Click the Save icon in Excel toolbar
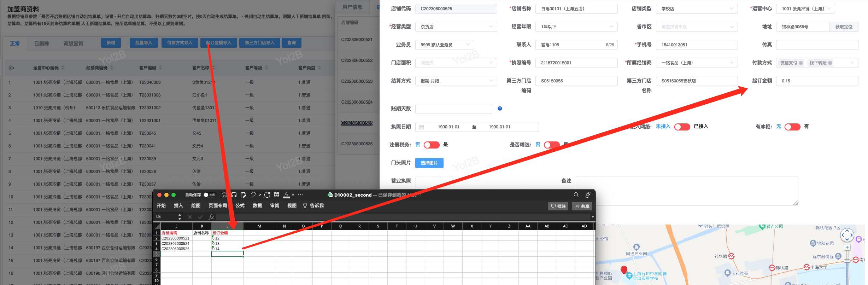The width and height of the screenshot is (868, 285). pos(234,195)
